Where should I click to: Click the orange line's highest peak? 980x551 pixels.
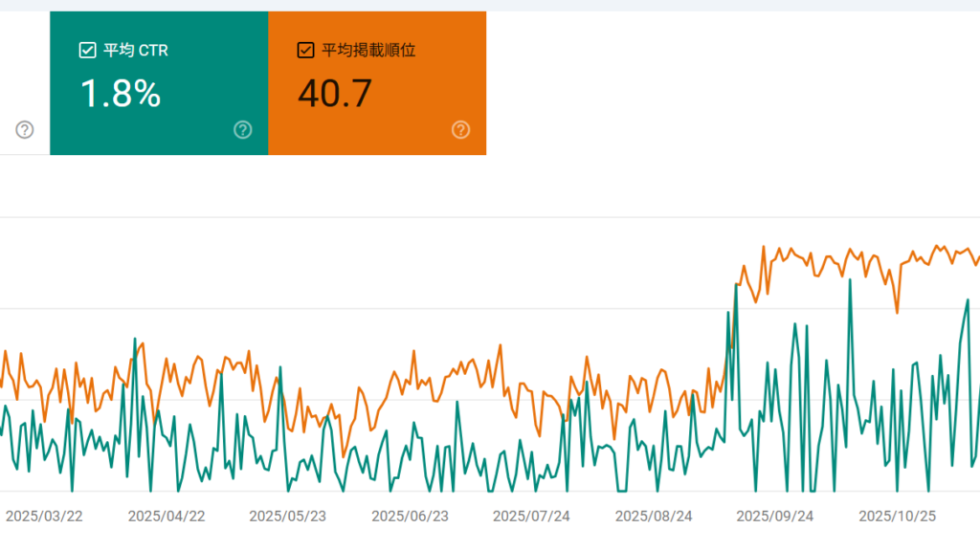[x=763, y=246]
